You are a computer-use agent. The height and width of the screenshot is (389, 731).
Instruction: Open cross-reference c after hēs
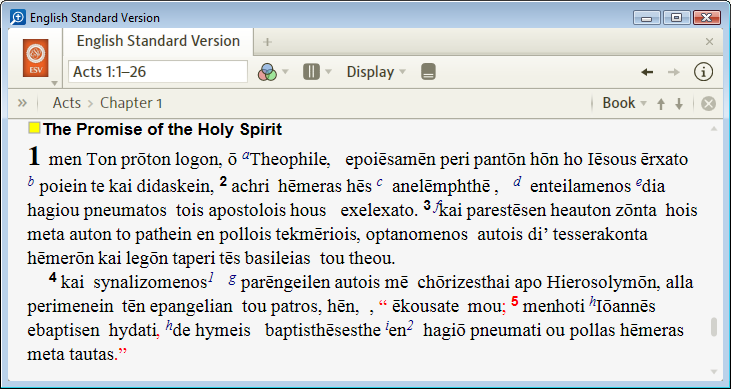(x=379, y=182)
